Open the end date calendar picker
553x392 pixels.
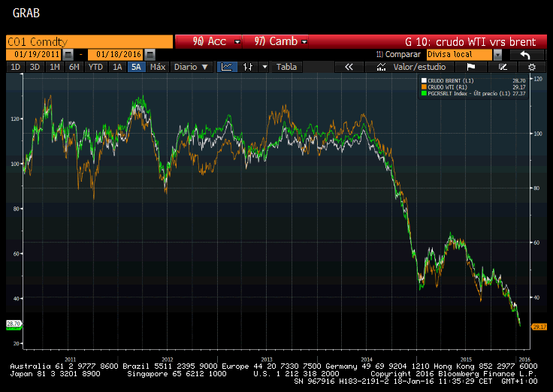(x=150, y=55)
